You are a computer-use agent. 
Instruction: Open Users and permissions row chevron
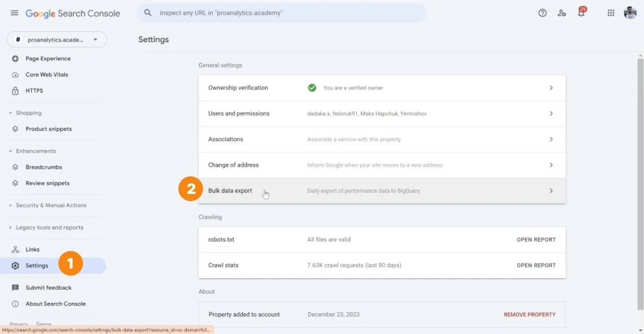coord(551,113)
